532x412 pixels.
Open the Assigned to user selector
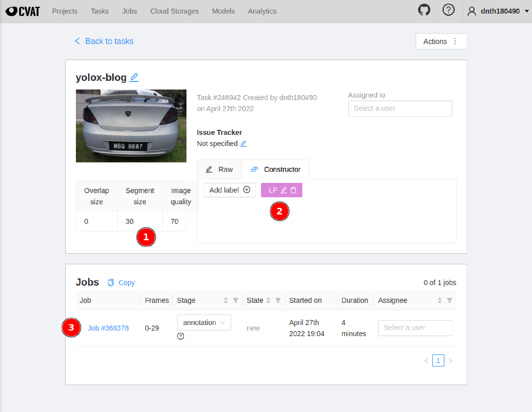coord(400,108)
